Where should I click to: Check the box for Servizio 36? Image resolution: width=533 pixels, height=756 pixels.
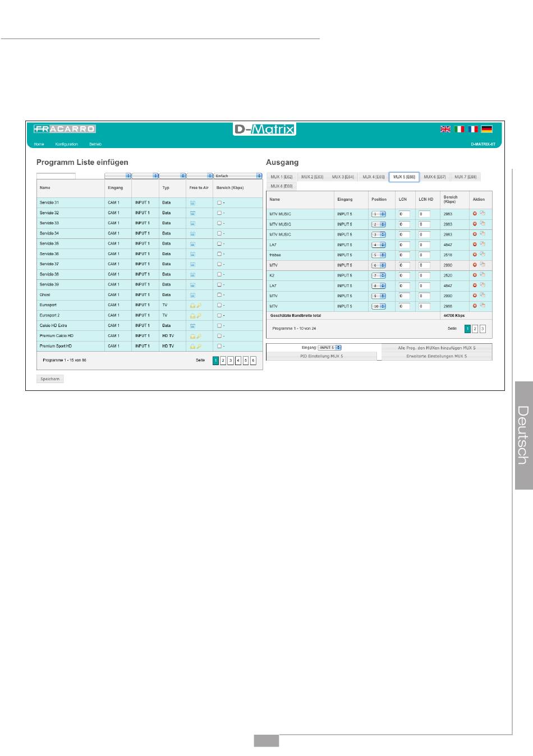(219, 254)
